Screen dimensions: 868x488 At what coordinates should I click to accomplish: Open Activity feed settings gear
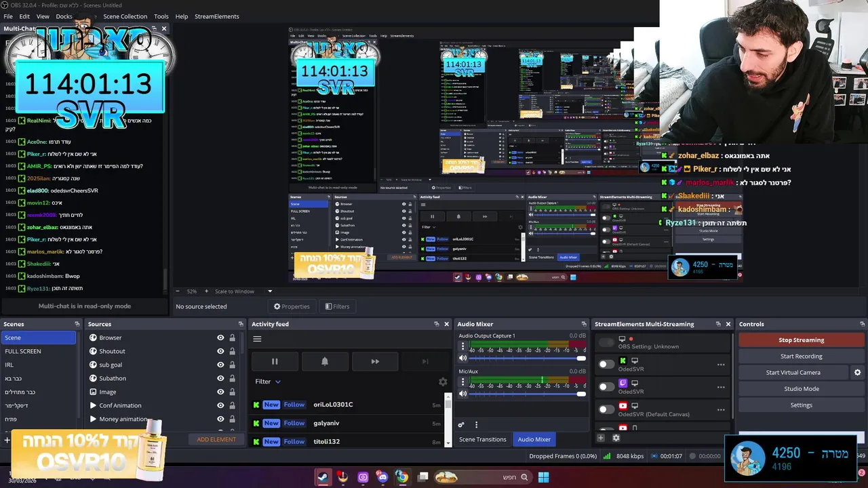click(x=443, y=382)
